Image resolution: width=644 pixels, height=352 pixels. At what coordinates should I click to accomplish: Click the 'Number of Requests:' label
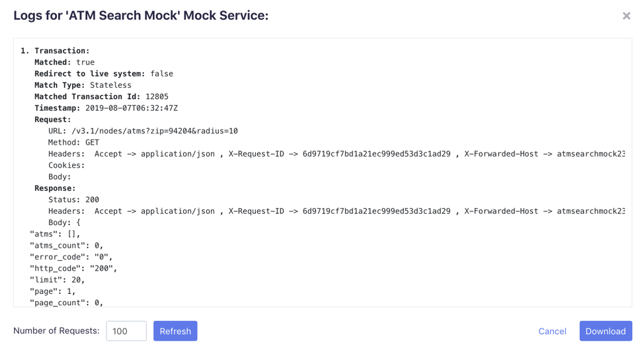[x=56, y=331]
